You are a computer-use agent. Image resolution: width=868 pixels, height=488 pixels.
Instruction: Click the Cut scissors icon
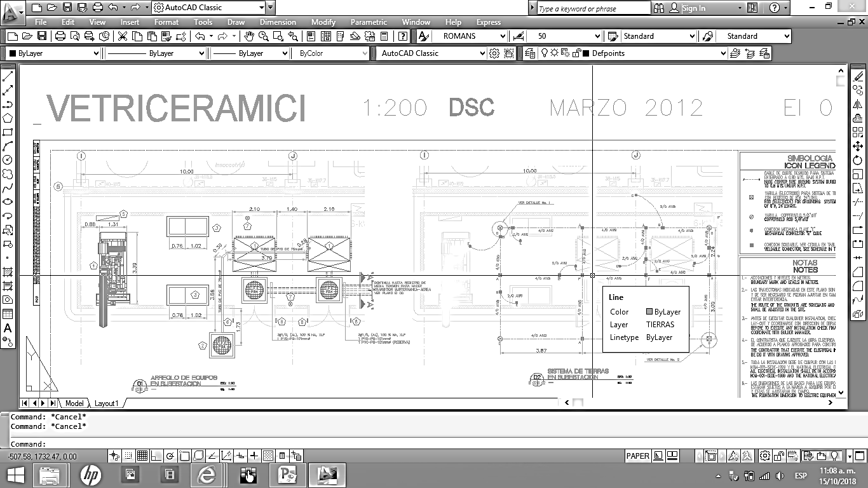pos(123,36)
